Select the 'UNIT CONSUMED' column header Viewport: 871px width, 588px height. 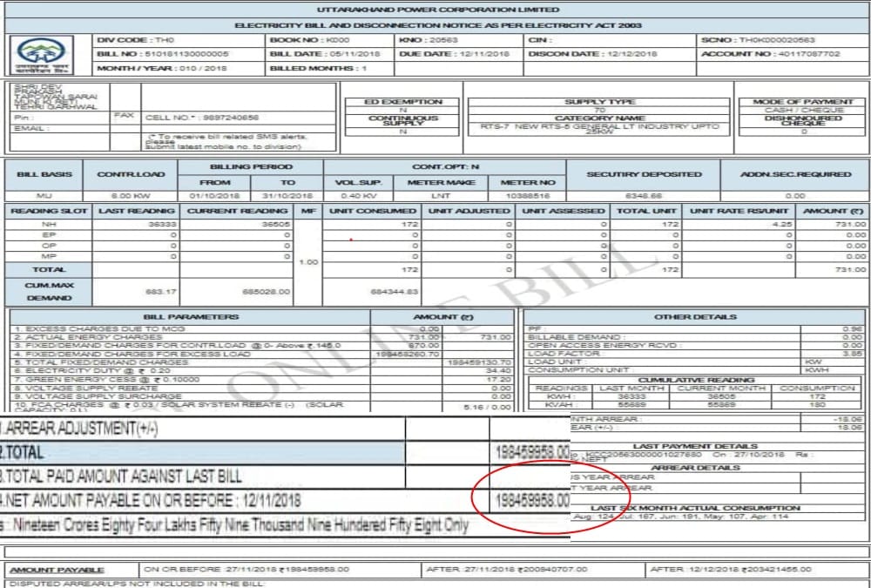click(x=373, y=211)
